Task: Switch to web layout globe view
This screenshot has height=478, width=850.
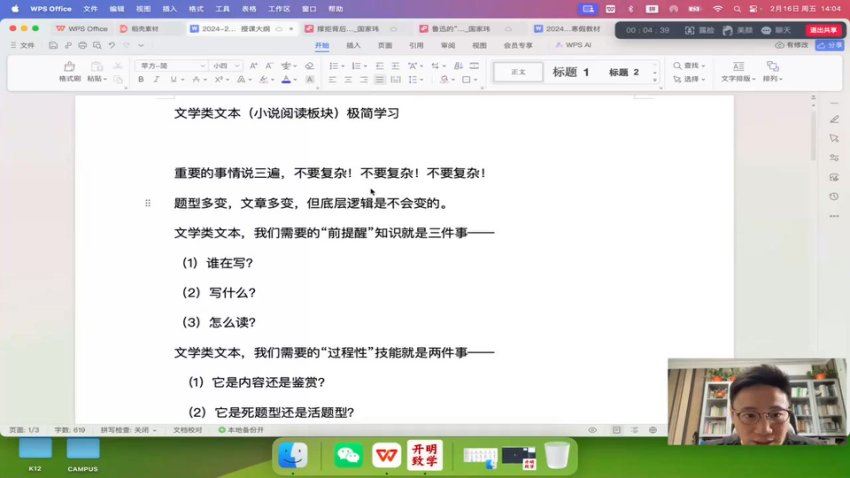Action: pyautogui.click(x=653, y=430)
